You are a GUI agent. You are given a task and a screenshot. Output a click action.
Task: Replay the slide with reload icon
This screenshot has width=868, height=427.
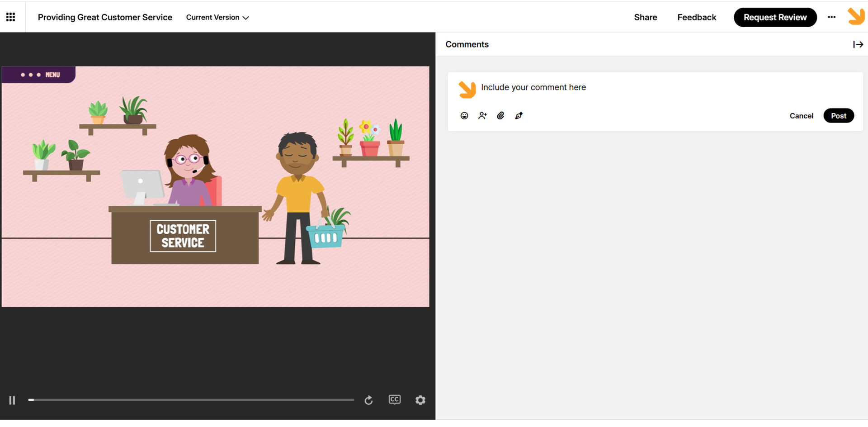368,400
